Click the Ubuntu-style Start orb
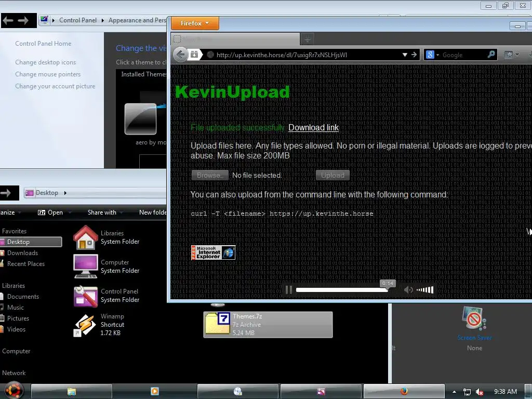The height and width of the screenshot is (399, 532). 13,391
